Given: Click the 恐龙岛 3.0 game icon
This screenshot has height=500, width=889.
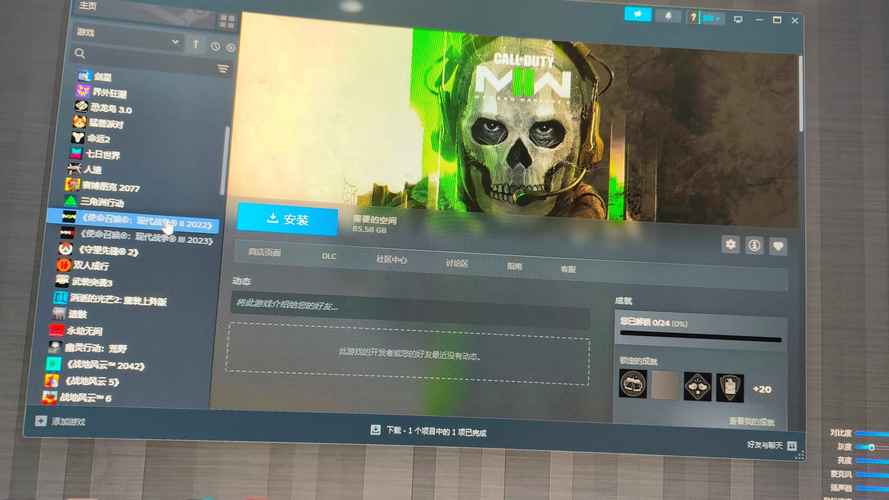Looking at the screenshot, I should [x=81, y=107].
